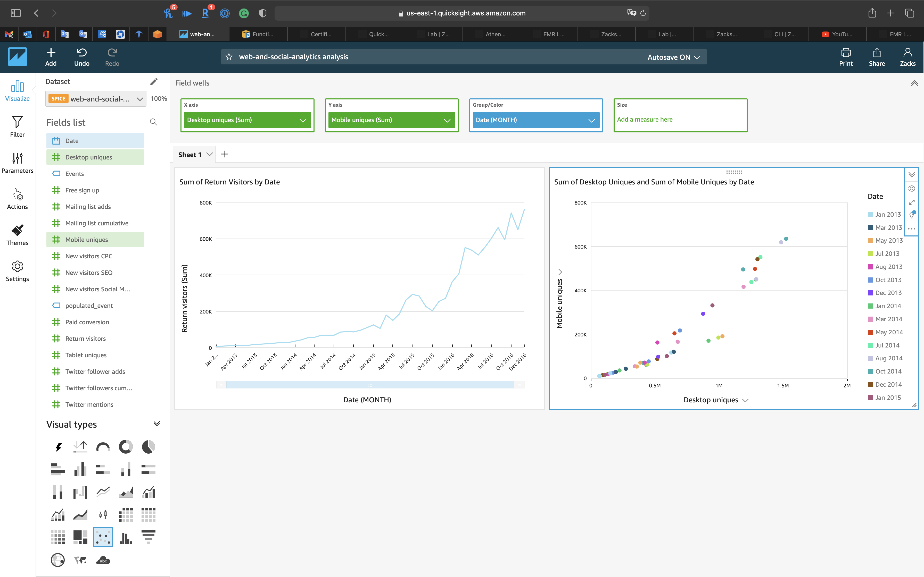Select the donut chart visual type
The width and height of the screenshot is (924, 577).
pyautogui.click(x=126, y=447)
